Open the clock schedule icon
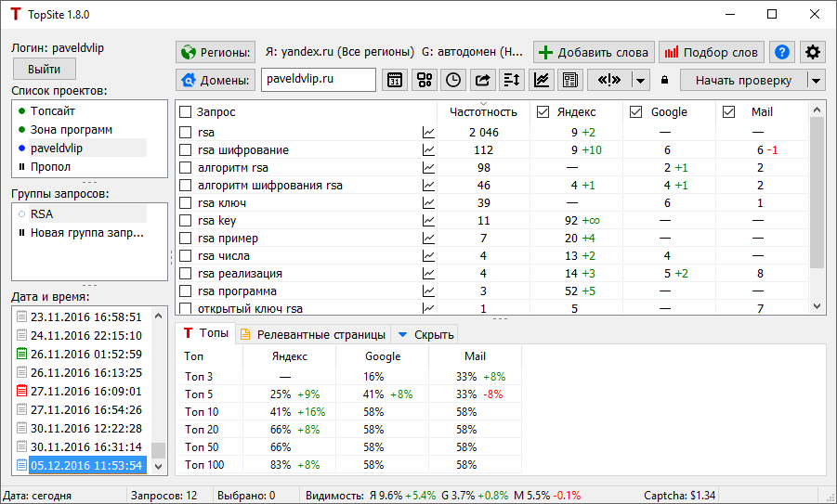This screenshot has width=837, height=504. [453, 80]
